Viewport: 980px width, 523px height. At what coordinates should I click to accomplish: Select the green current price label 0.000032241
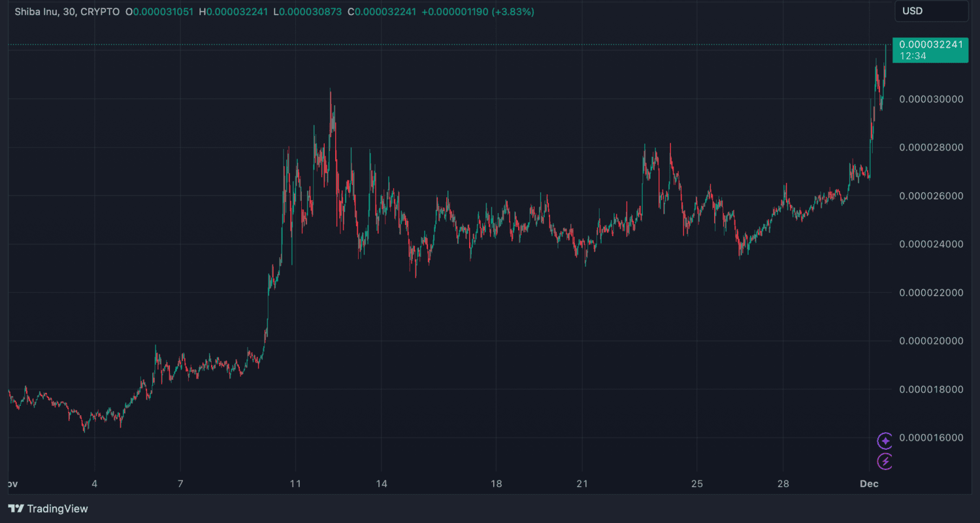(x=930, y=44)
